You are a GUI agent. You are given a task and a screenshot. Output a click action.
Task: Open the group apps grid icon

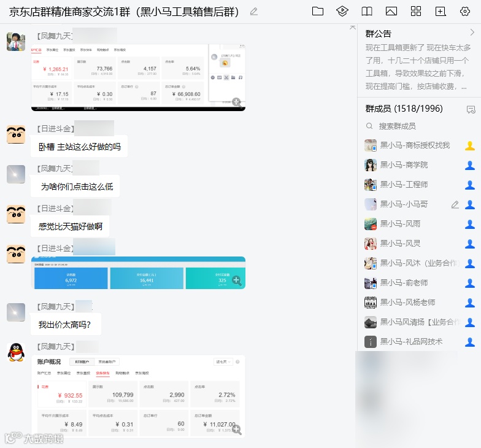(416, 11)
